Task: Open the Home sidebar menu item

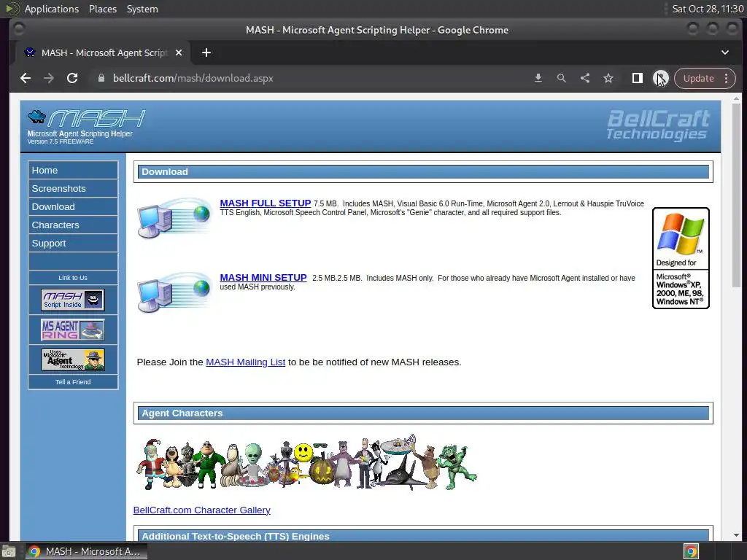Action: 73,170
